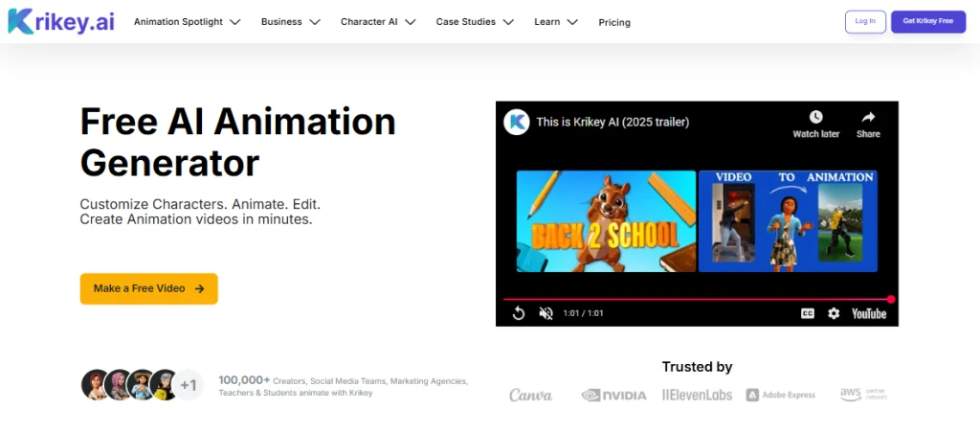Image resolution: width=980 pixels, height=432 pixels.
Task: Click Make a Free Video button
Action: (x=148, y=288)
